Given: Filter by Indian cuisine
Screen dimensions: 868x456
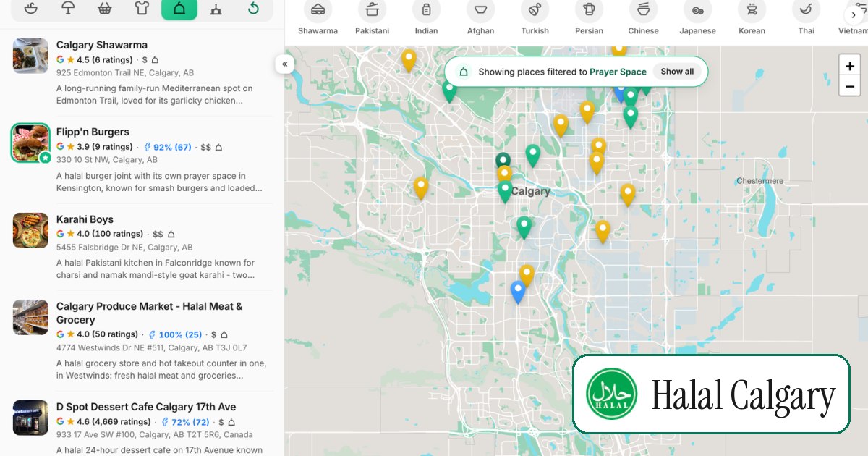Looking at the screenshot, I should coord(426,17).
